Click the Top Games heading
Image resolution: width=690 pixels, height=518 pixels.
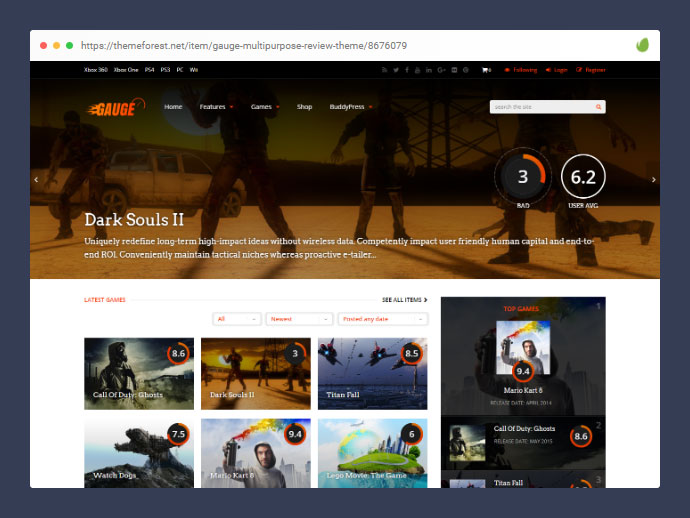pyautogui.click(x=521, y=309)
